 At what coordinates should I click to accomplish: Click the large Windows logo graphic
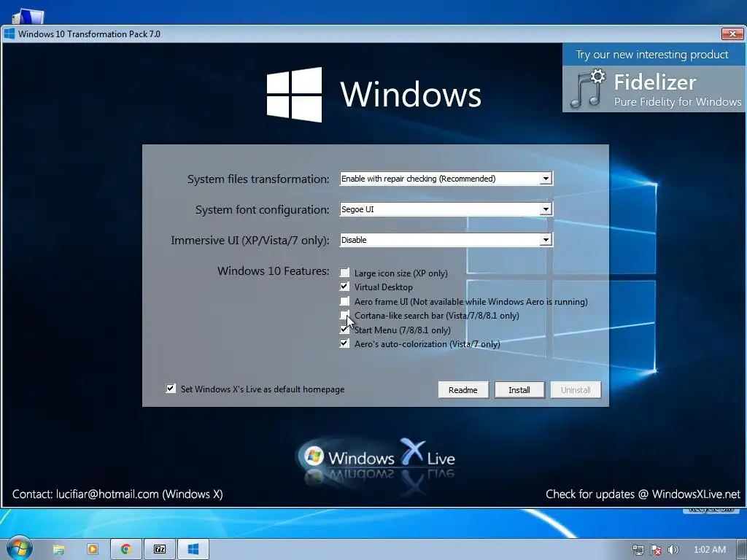pyautogui.click(x=294, y=94)
